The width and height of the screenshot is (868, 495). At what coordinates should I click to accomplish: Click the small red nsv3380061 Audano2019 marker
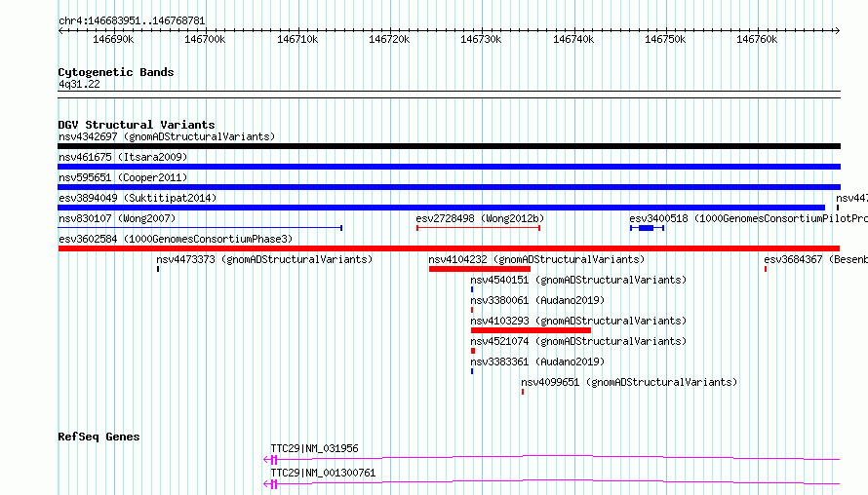(x=472, y=310)
